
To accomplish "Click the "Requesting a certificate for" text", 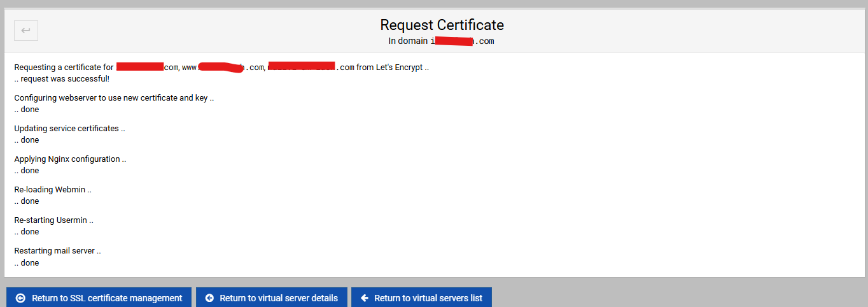I will (64, 68).
